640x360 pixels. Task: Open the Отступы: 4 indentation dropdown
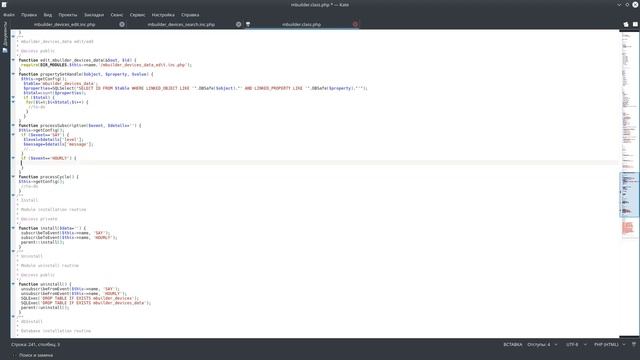(542, 344)
